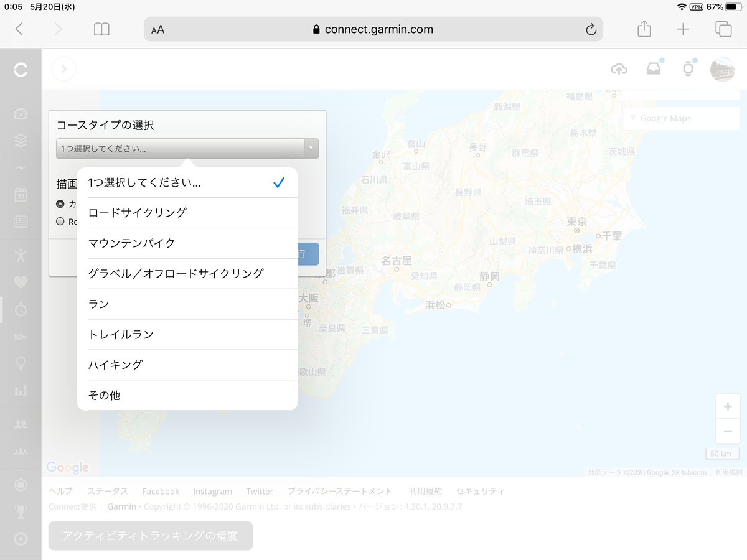Open the Safari share sheet icon

tap(644, 29)
